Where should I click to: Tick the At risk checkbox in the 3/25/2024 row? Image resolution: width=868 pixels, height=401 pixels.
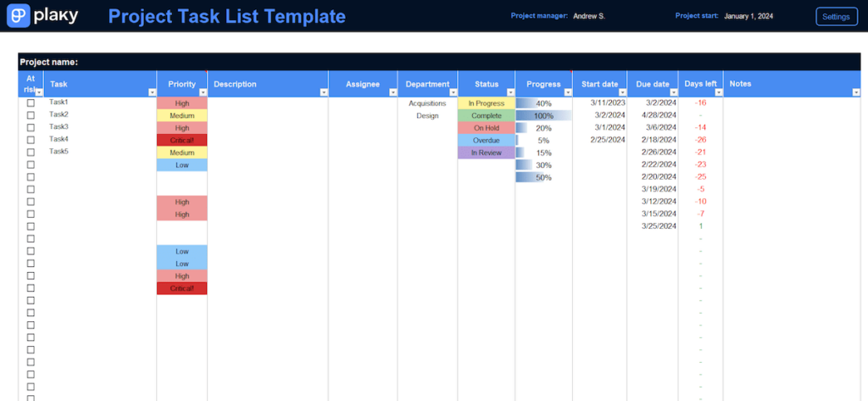point(31,226)
